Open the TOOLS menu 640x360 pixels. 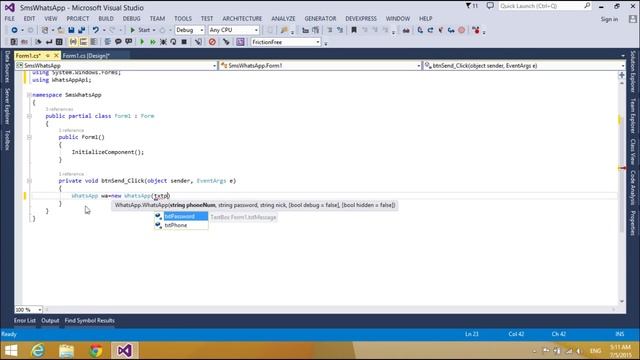coord(183,19)
